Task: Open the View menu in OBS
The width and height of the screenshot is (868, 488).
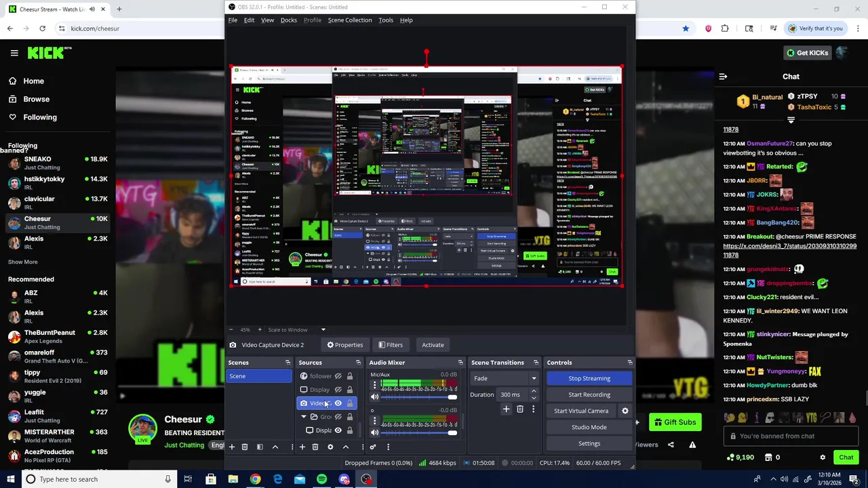Action: pos(268,20)
